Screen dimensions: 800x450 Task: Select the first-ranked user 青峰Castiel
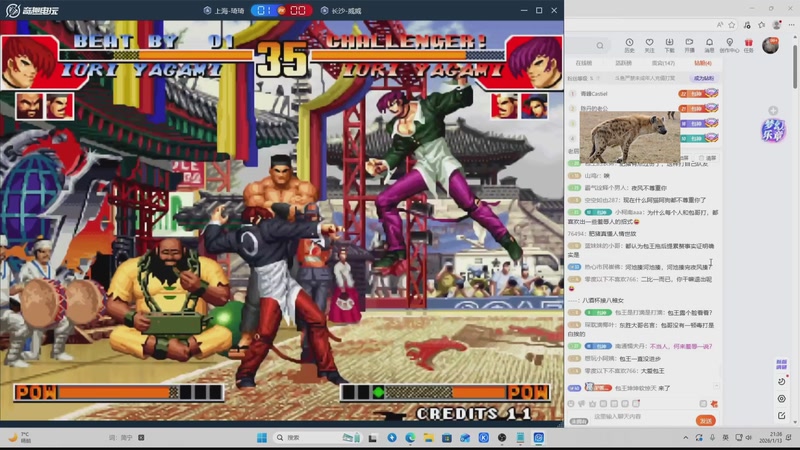tap(593, 94)
